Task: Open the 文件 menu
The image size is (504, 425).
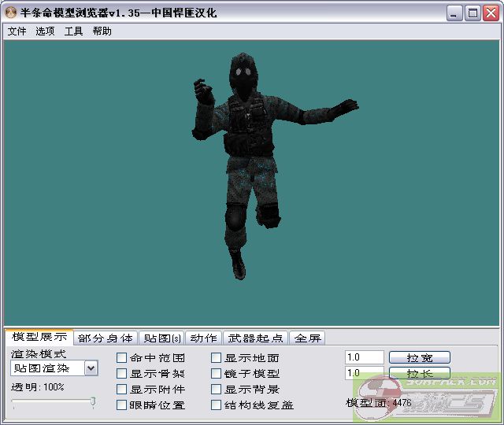Action: point(17,31)
